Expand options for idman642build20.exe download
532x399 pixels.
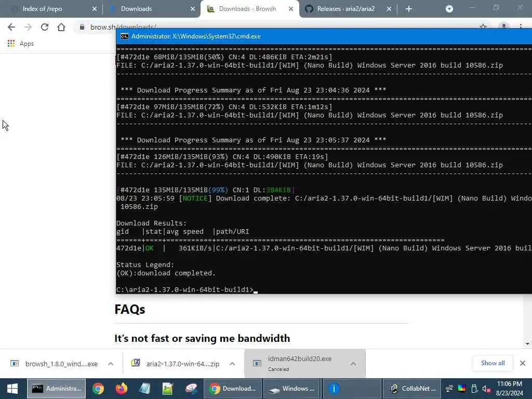coord(353,364)
